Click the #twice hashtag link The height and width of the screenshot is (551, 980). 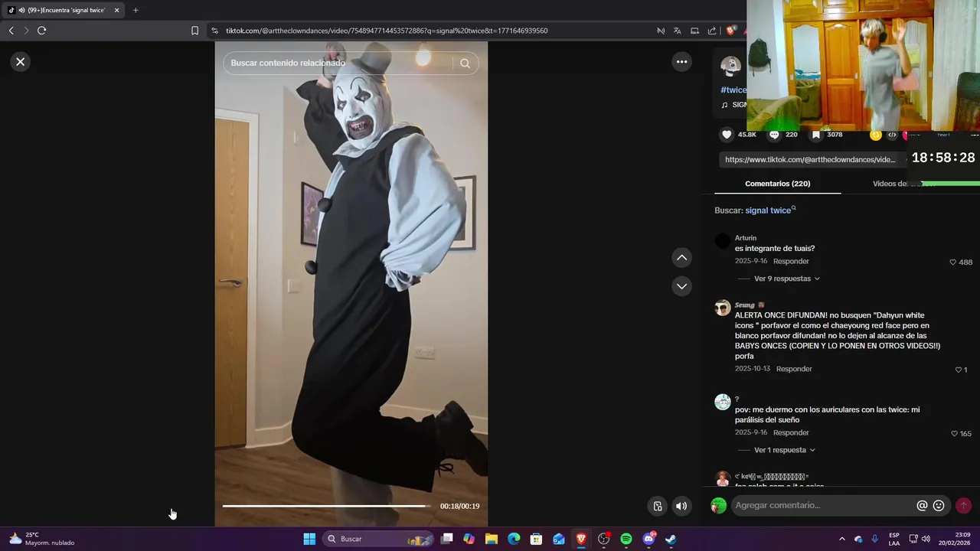click(x=733, y=90)
